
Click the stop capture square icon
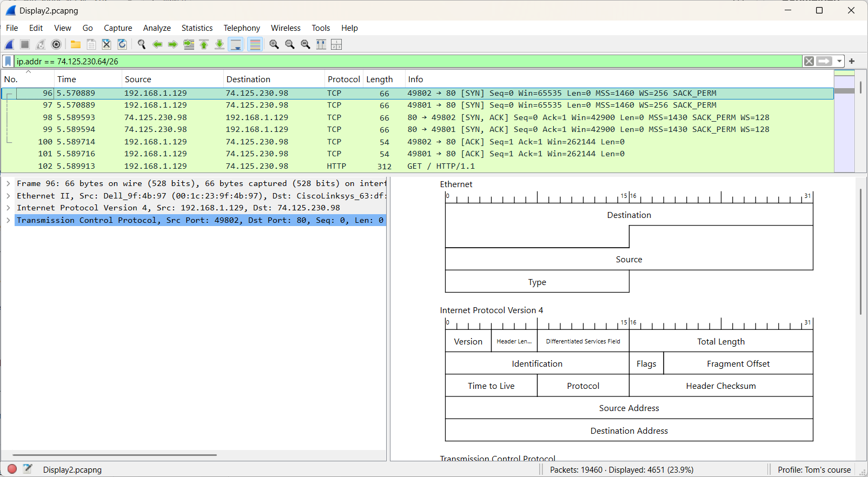point(25,44)
